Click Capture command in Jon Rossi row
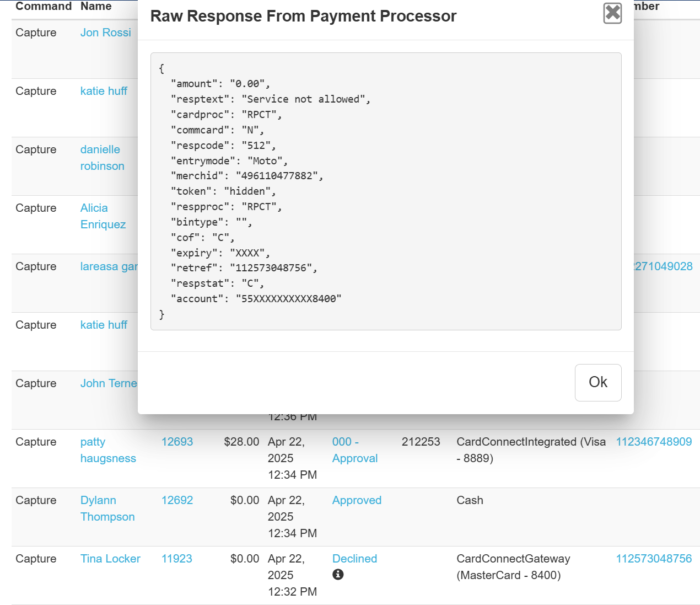 (36, 33)
